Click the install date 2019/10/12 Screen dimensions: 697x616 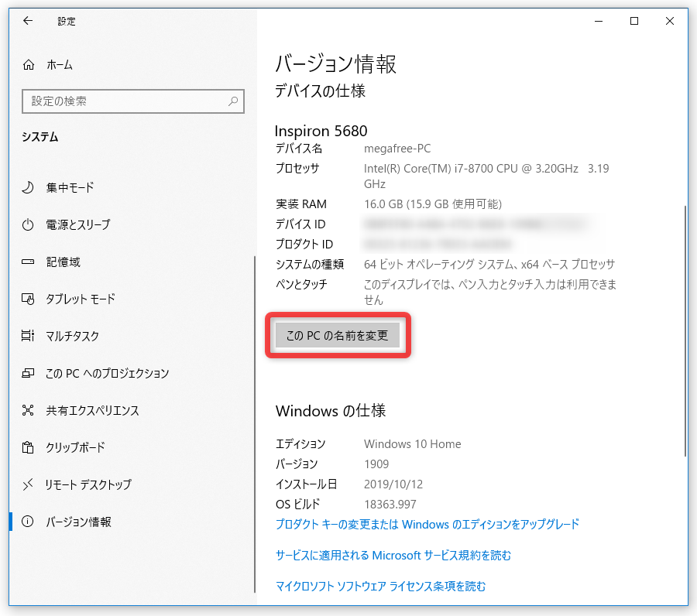click(x=393, y=484)
